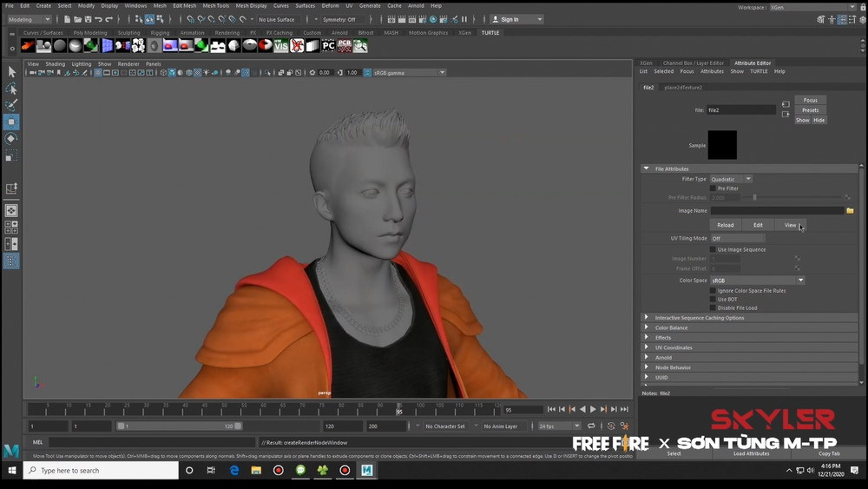Click the VIS shelf icon in TURTLE shelf
The height and width of the screenshot is (489, 868).
(x=281, y=45)
